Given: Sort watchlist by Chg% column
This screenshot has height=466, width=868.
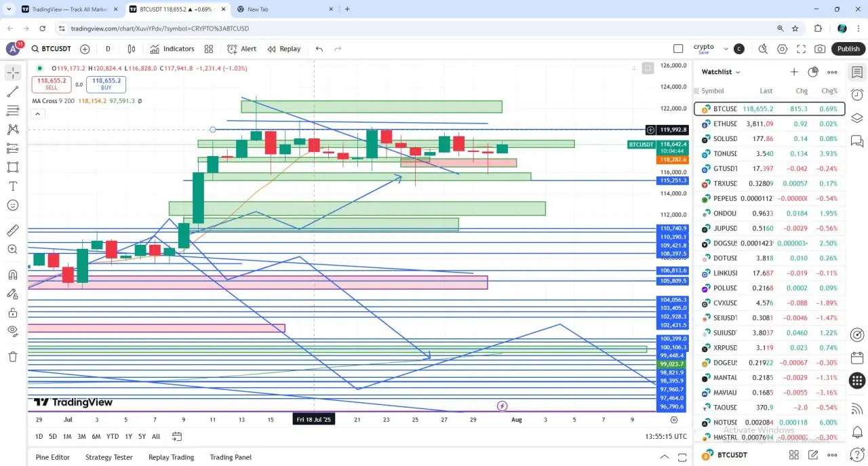Looking at the screenshot, I should tap(829, 91).
